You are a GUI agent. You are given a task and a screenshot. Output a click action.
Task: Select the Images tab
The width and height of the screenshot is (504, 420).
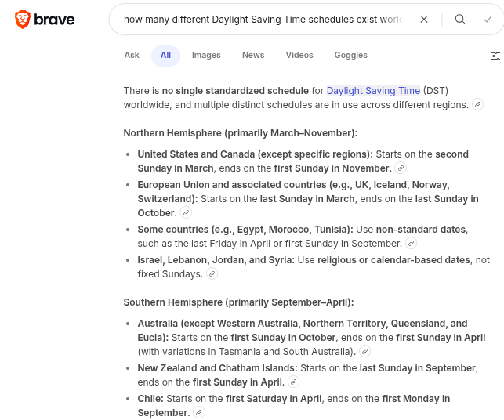pos(206,56)
